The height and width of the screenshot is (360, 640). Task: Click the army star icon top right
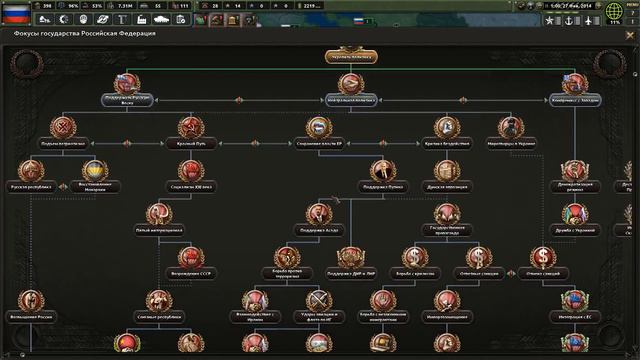(x=550, y=20)
